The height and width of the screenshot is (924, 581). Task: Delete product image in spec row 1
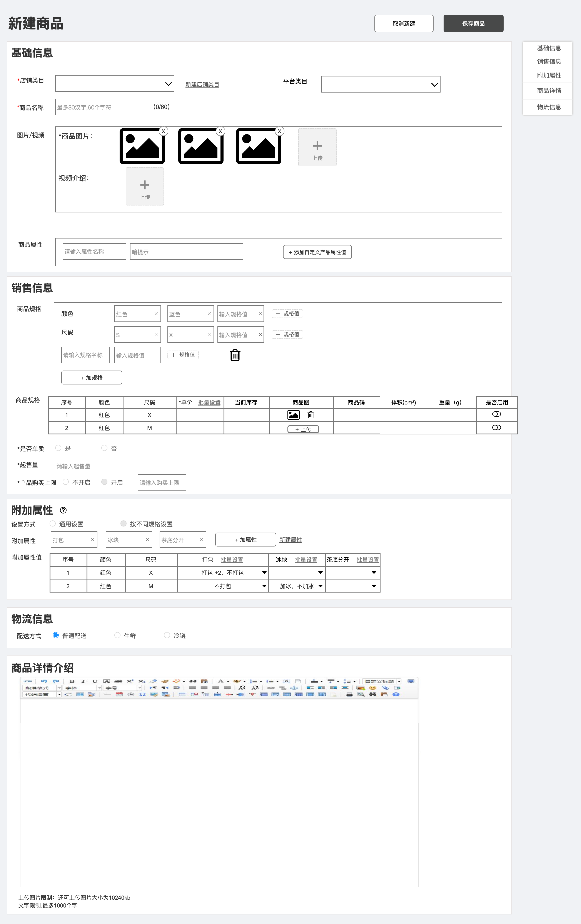click(311, 415)
